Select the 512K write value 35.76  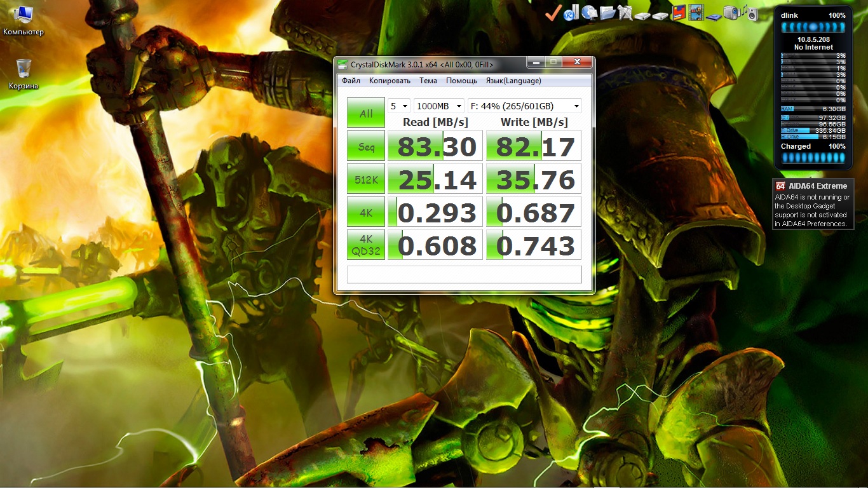click(x=534, y=179)
